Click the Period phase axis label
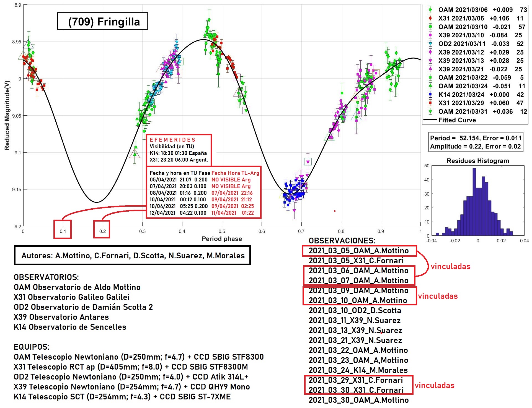This screenshot has height=408, width=532. pyautogui.click(x=222, y=239)
